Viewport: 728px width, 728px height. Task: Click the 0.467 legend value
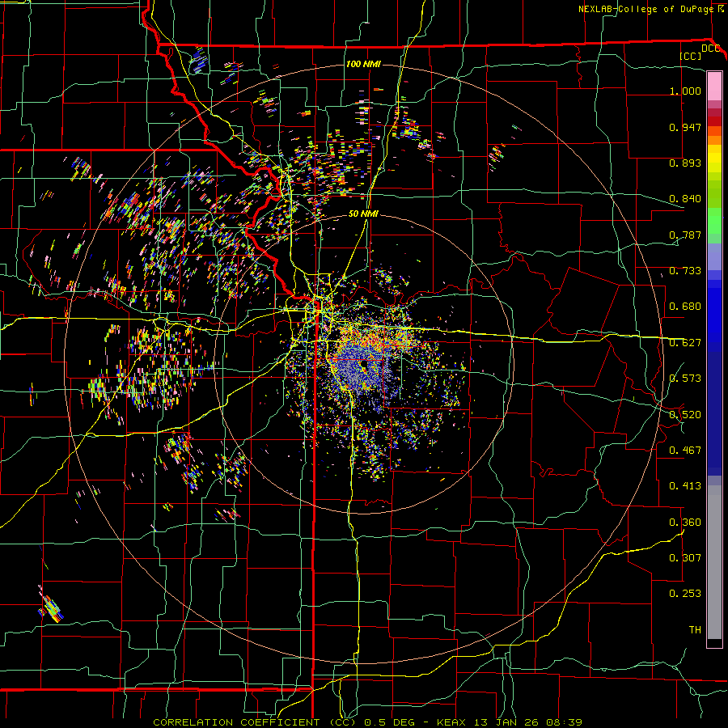(685, 451)
